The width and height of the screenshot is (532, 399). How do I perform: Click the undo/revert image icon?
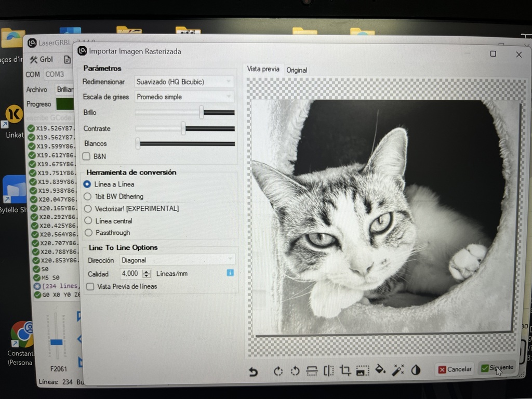[253, 371]
